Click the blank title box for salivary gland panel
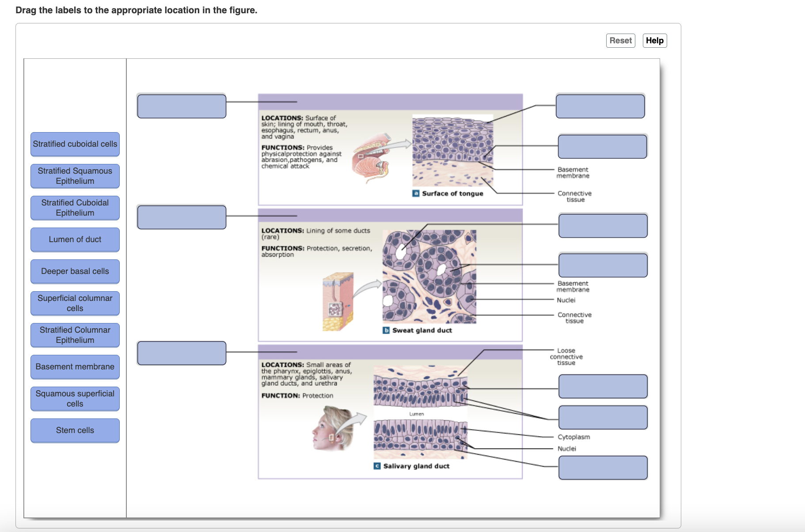The height and width of the screenshot is (532, 805). (182, 353)
